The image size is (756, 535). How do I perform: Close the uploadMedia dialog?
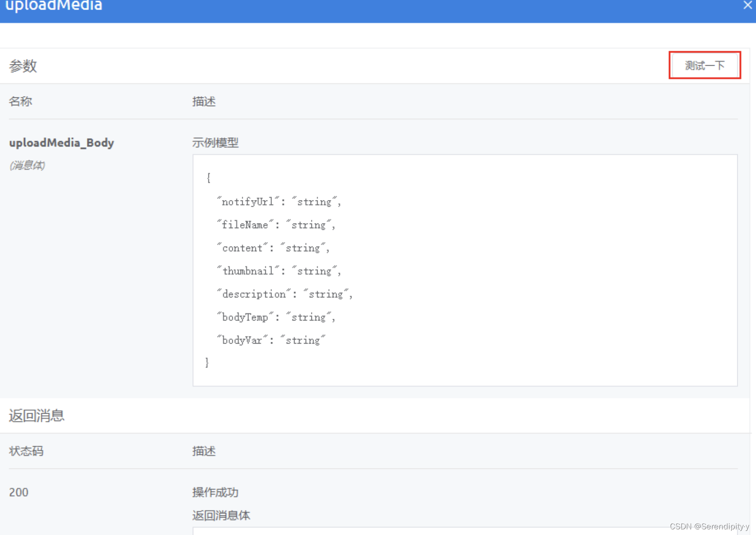[748, 5]
